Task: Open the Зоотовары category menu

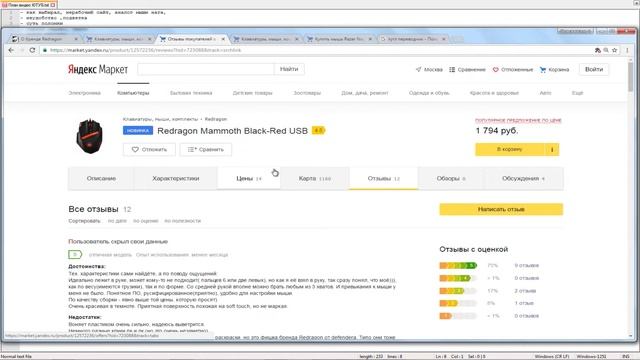Action: coord(307,93)
